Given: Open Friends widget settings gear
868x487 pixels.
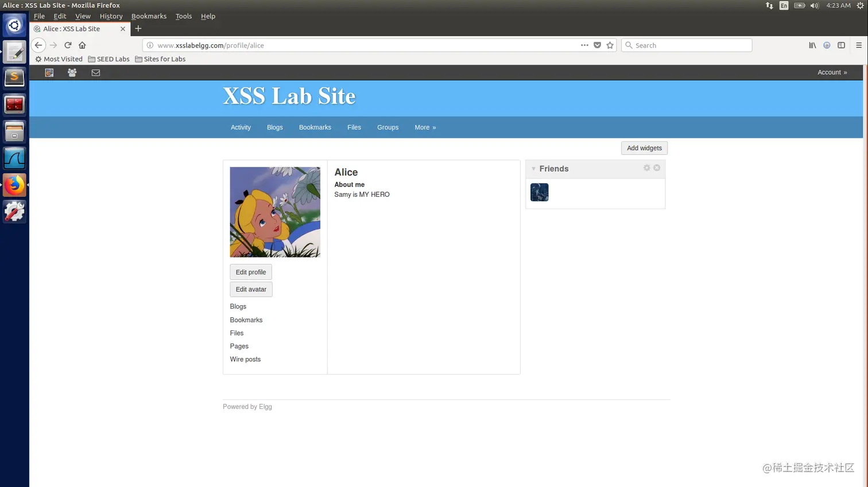Looking at the screenshot, I should pos(647,168).
